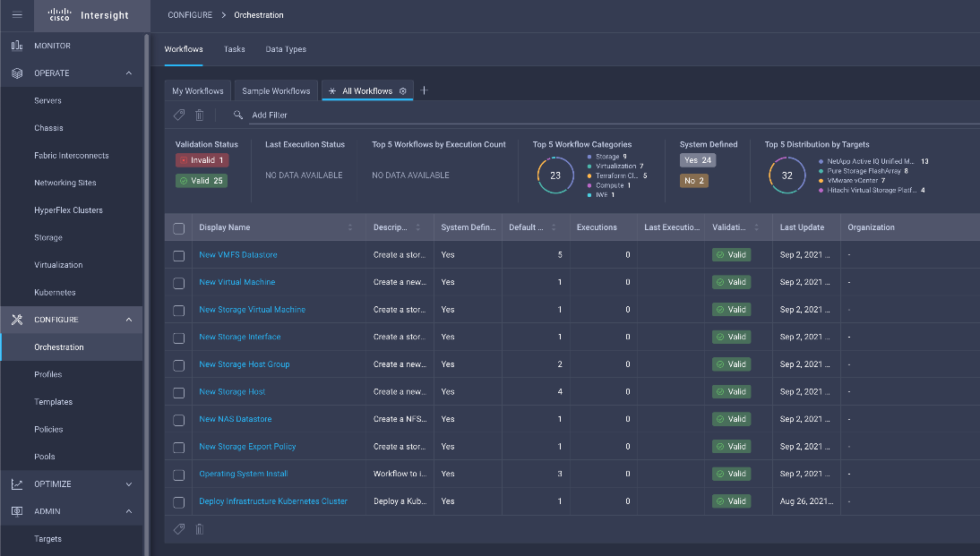Click the targets distribution donut chart

coord(787,175)
